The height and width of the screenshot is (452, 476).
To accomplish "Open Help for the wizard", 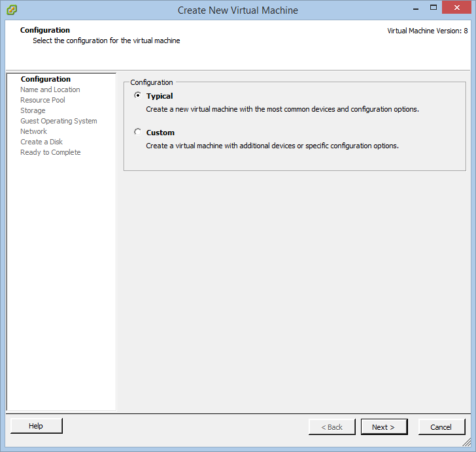I will tap(36, 426).
